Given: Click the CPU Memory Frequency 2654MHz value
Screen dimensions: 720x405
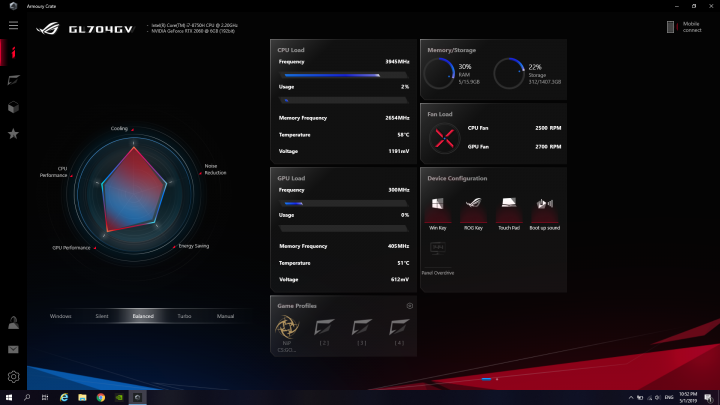Looking at the screenshot, I should tap(397, 118).
